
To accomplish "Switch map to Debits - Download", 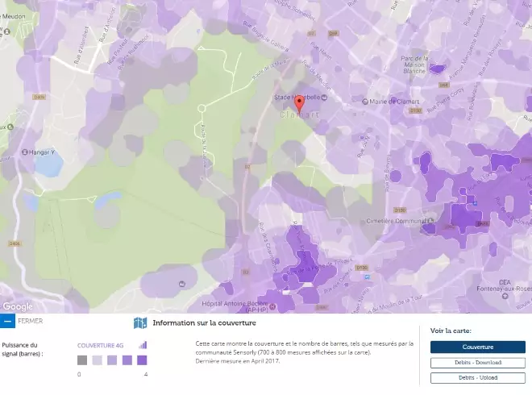I will (x=477, y=363).
